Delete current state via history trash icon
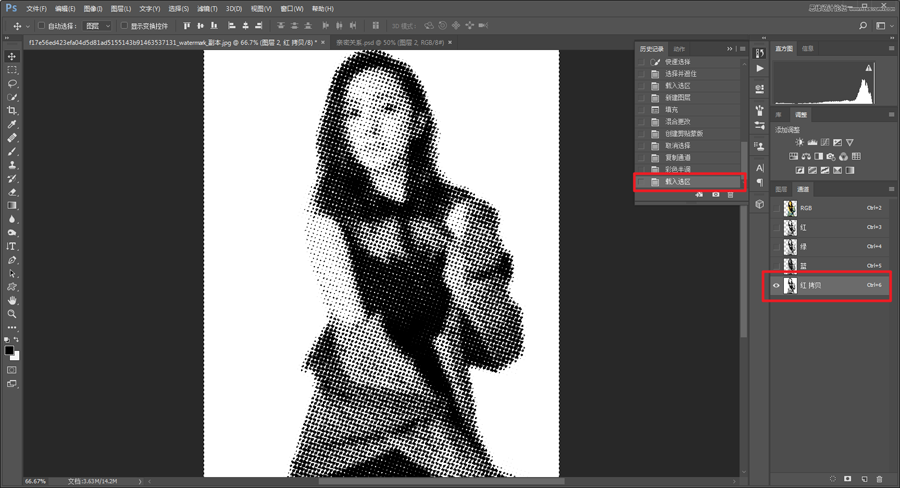Image resolution: width=900 pixels, height=488 pixels. (x=731, y=195)
